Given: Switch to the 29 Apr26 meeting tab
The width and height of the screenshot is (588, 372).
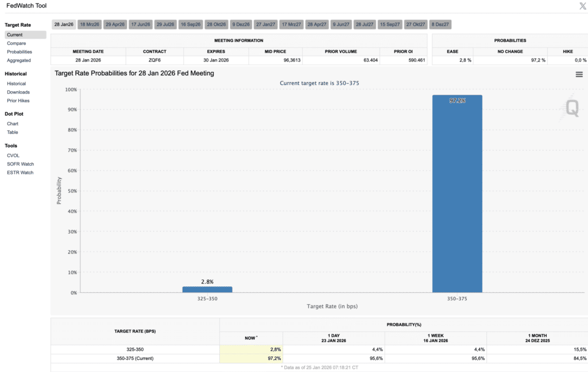Looking at the screenshot, I should click(115, 24).
